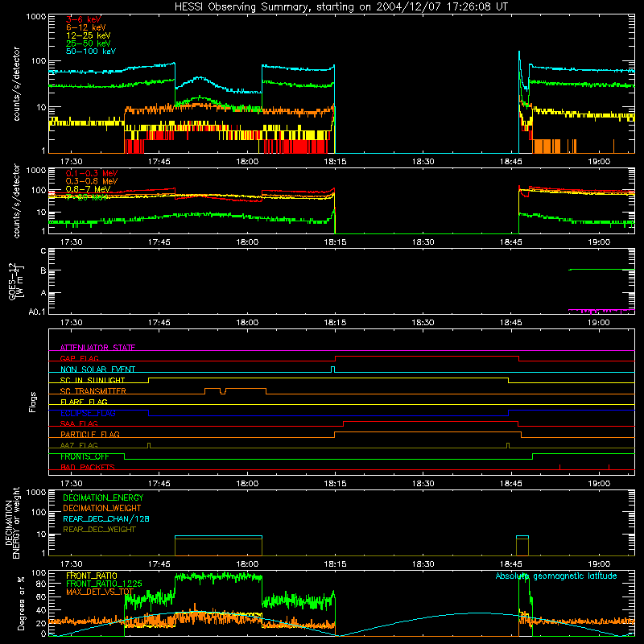Select the A0.1 level on the GOES axis
This screenshot has width=644, height=644.
(37, 312)
